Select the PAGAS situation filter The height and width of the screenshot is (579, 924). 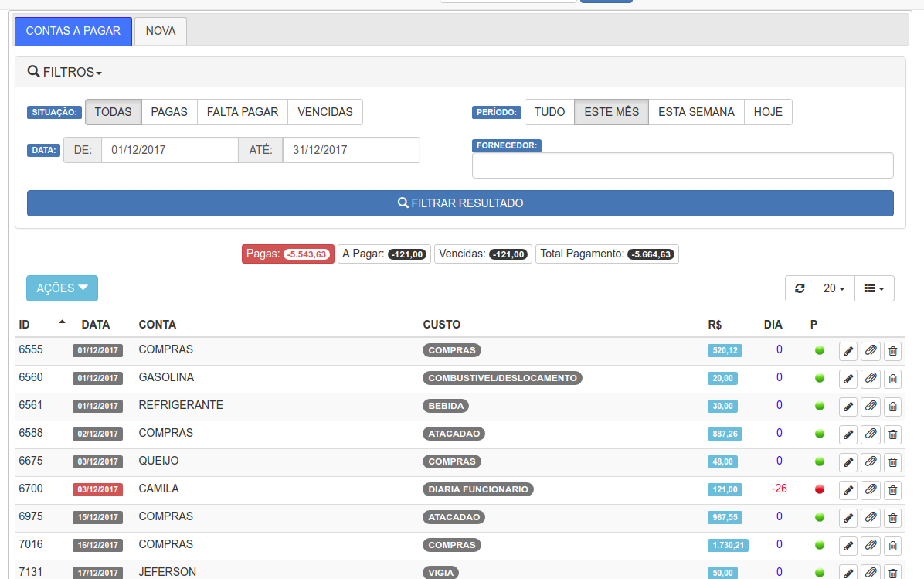click(x=169, y=112)
